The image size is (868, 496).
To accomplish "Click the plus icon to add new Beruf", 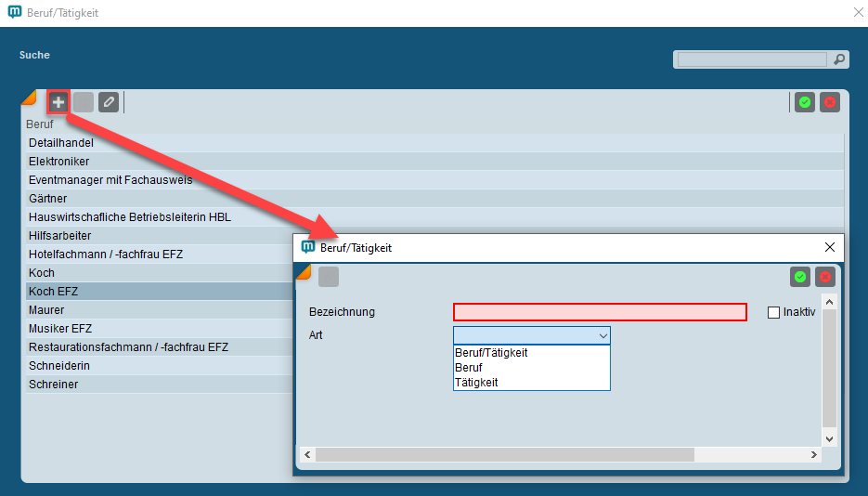I will [x=58, y=102].
